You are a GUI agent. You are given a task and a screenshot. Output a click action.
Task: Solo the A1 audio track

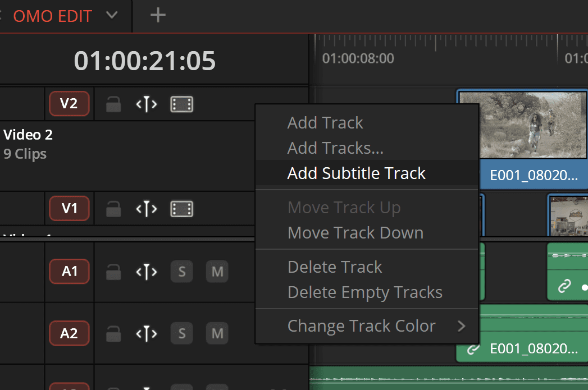point(182,272)
